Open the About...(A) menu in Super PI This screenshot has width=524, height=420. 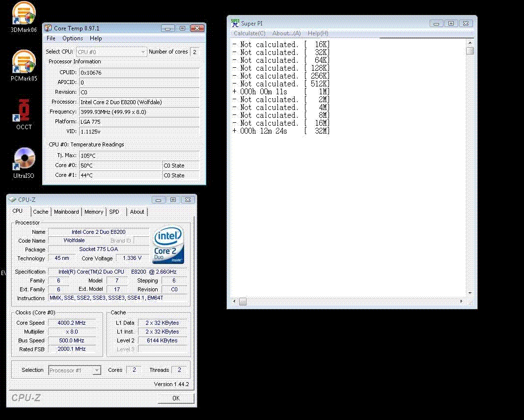(286, 33)
